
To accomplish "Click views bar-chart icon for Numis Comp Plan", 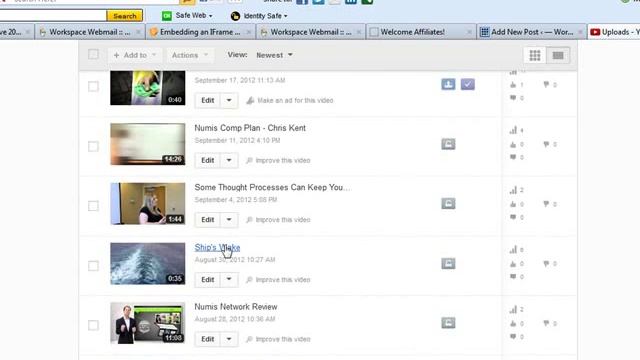I will coord(513,130).
